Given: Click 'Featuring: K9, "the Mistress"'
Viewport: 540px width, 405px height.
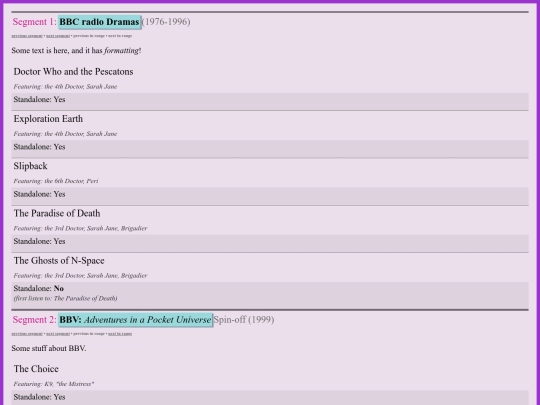Looking at the screenshot, I should coord(54,384).
